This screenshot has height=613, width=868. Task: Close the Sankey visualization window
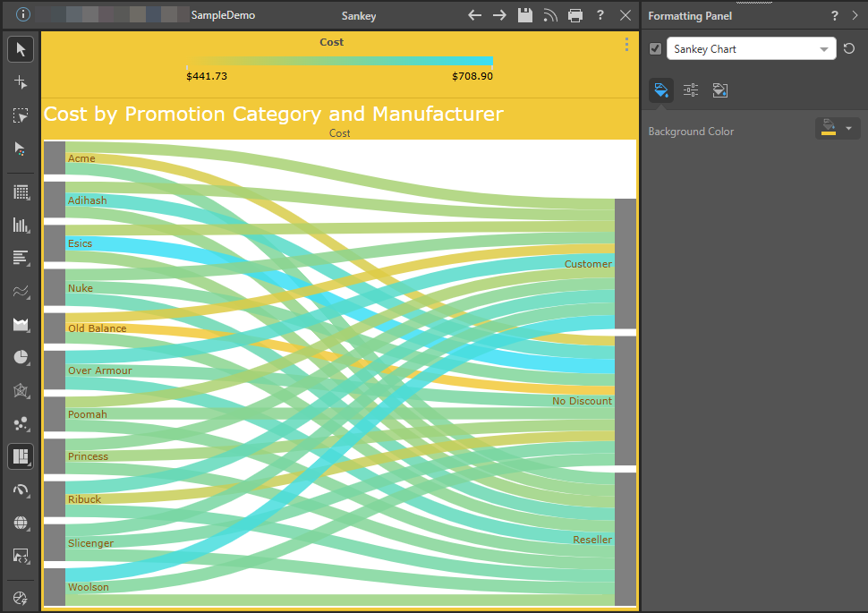pyautogui.click(x=625, y=15)
